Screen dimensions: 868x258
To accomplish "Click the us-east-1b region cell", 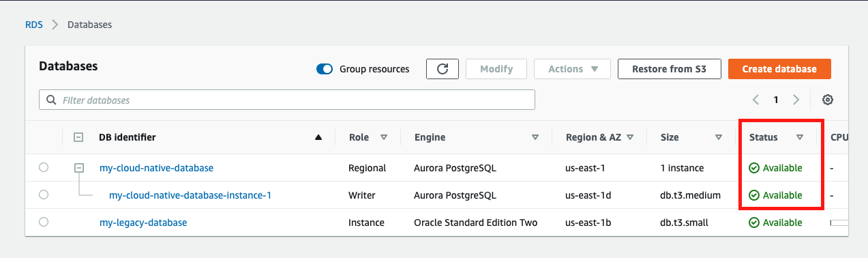I will pyautogui.click(x=588, y=223).
